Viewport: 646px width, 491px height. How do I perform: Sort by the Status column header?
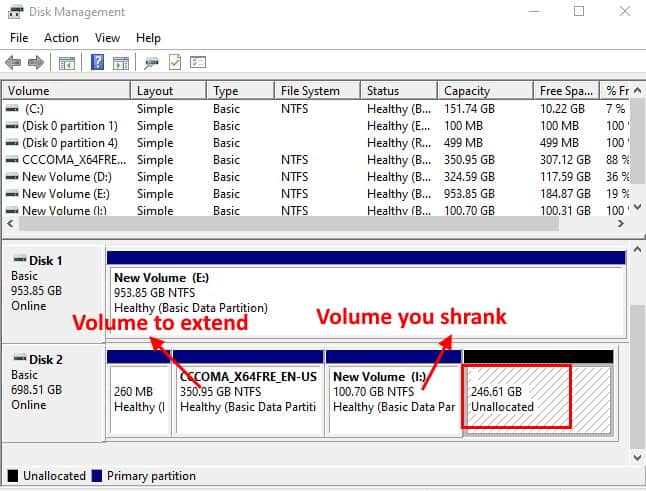[x=399, y=91]
